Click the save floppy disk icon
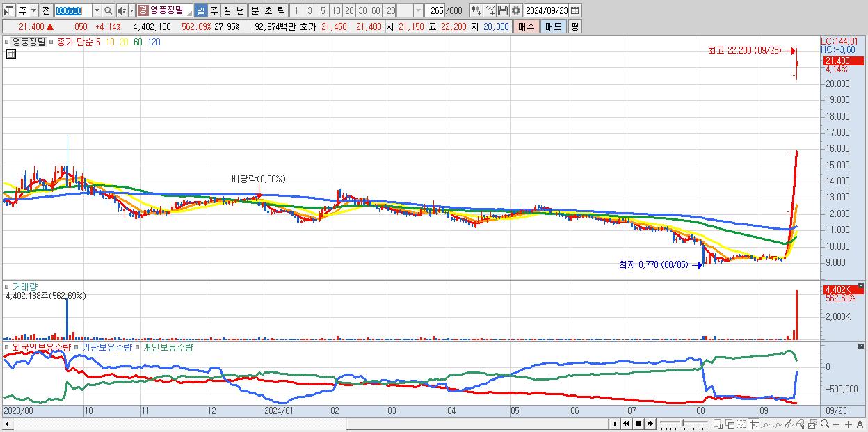868x432 pixels. (x=503, y=10)
